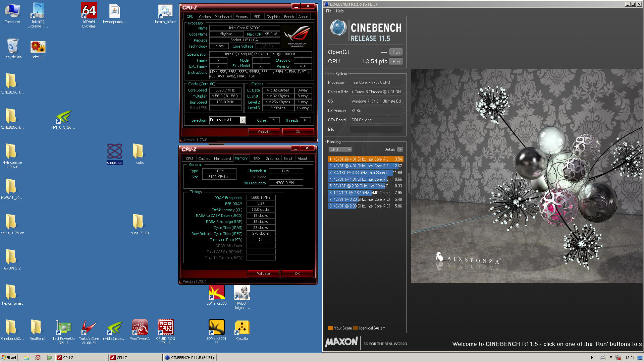The width and height of the screenshot is (644, 362).
Task: Launch TechPowerUp GPU-Z
Action: pyautogui.click(x=63, y=332)
